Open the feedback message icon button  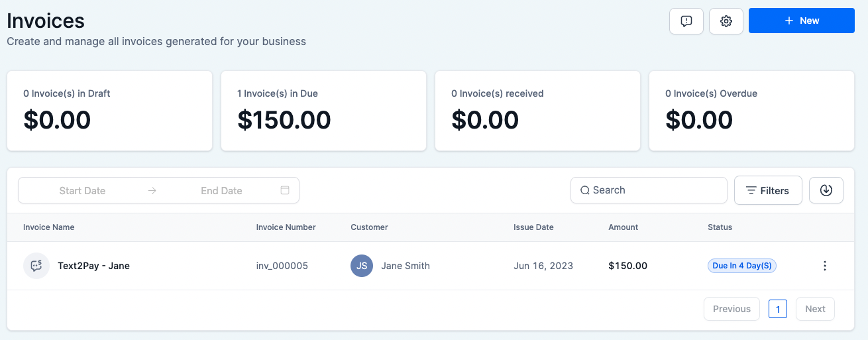pos(686,21)
